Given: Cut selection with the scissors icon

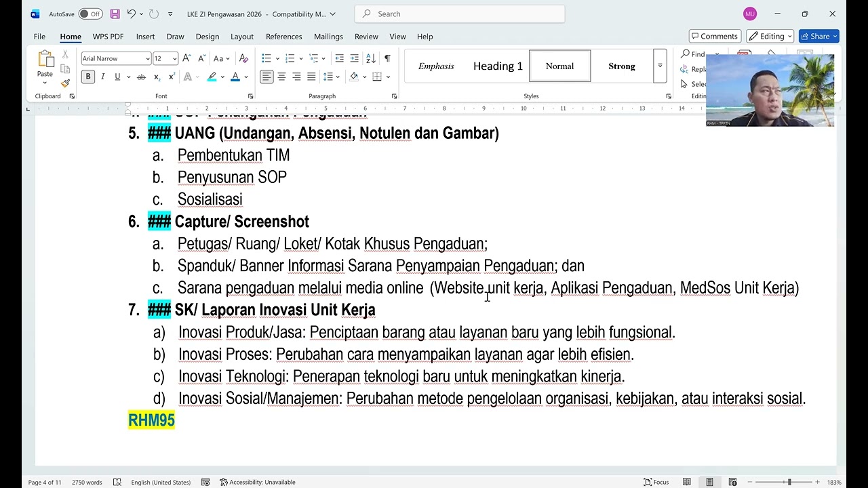Looking at the screenshot, I should pos(65,54).
